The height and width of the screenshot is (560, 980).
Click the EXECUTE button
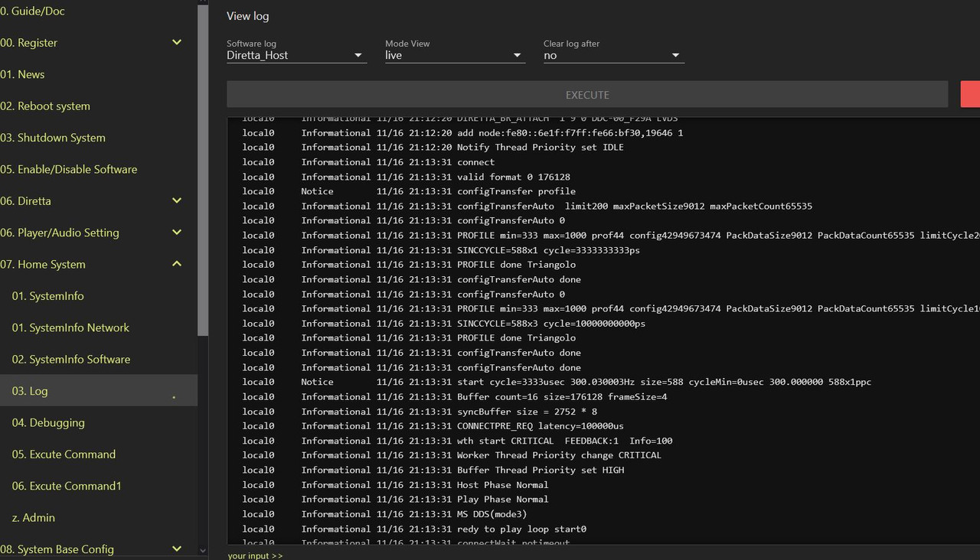point(587,95)
